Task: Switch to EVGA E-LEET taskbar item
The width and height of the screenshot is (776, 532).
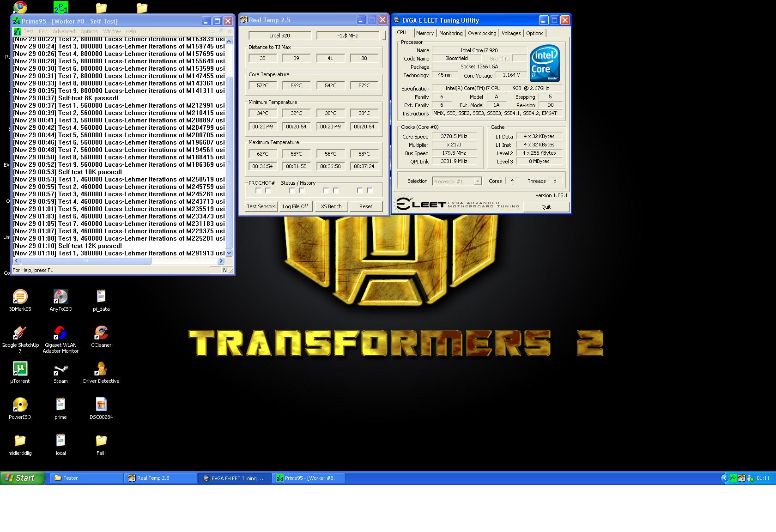Action: click(234, 478)
